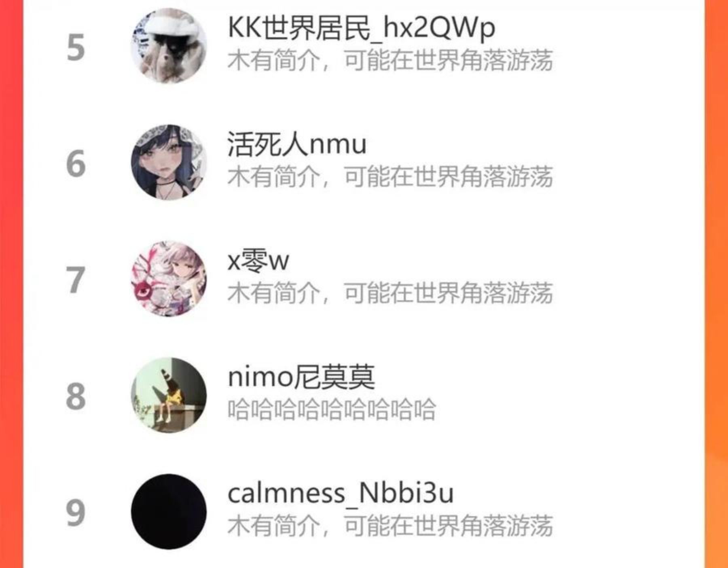The image size is (728, 568).
Task: Select rank number 5 entry
Action: coord(76,48)
